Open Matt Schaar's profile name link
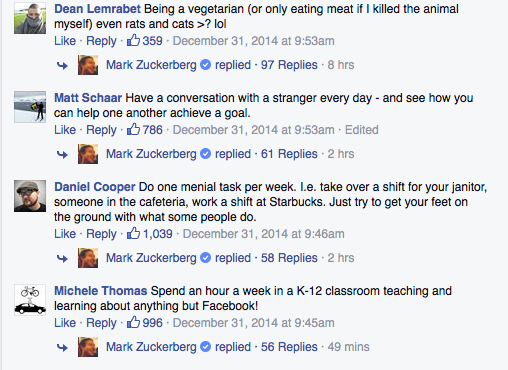The width and height of the screenshot is (508, 370). pyautogui.click(x=88, y=98)
